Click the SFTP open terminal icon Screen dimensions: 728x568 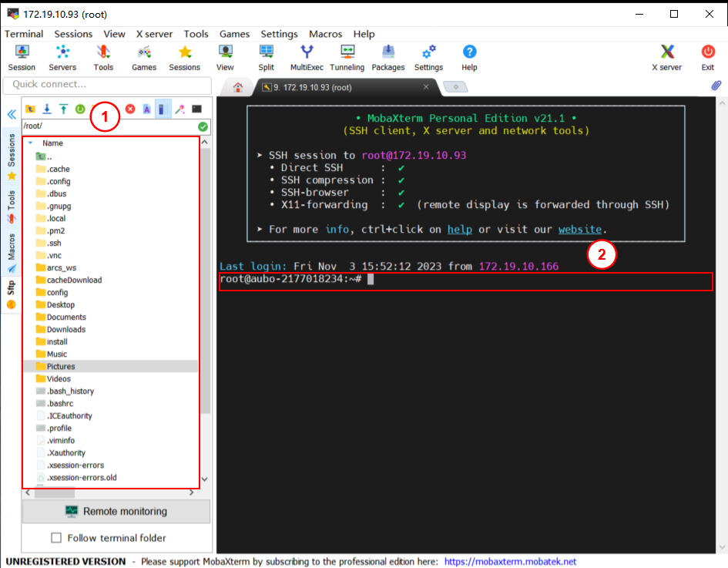(x=197, y=109)
